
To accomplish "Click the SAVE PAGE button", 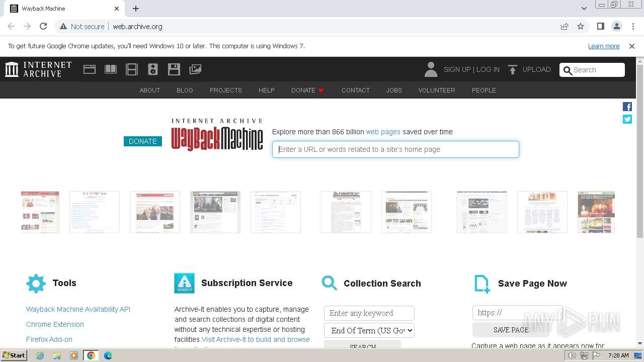I will click(x=511, y=330).
